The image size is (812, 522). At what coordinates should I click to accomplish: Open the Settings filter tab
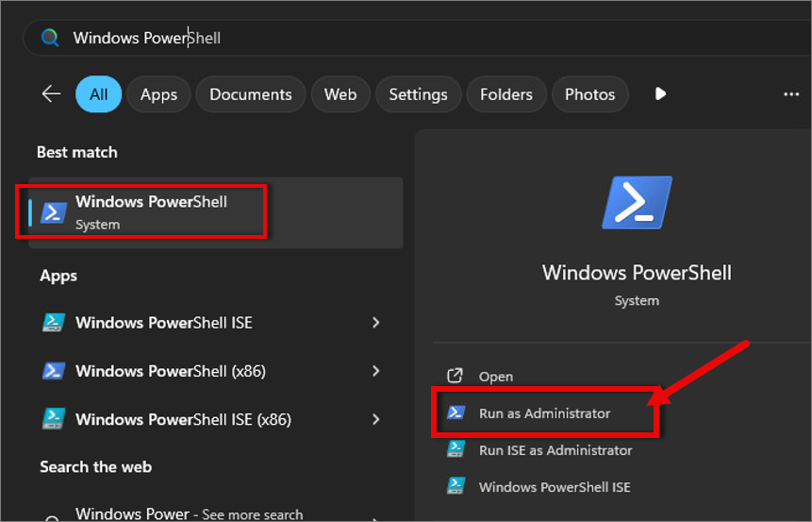click(x=418, y=94)
